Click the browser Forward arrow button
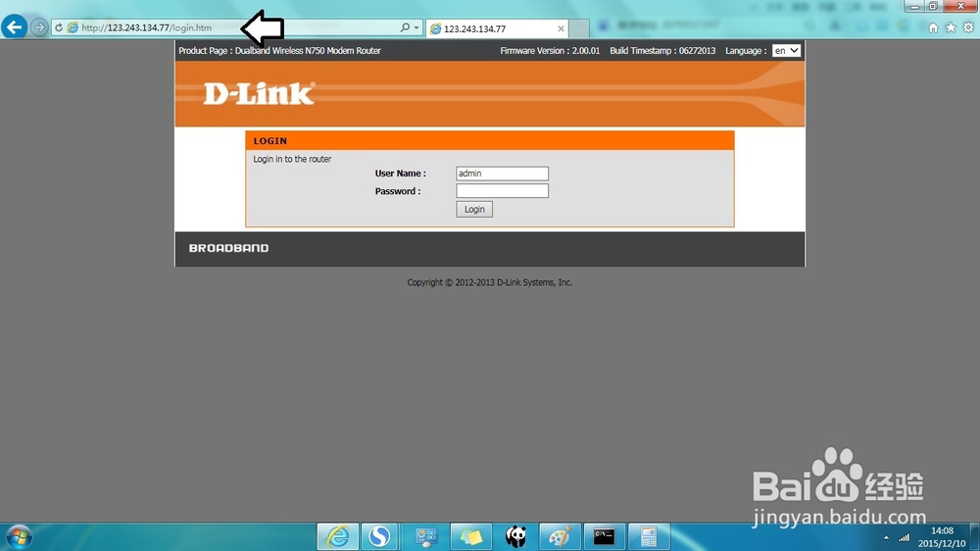The height and width of the screenshot is (551, 980). tap(39, 27)
